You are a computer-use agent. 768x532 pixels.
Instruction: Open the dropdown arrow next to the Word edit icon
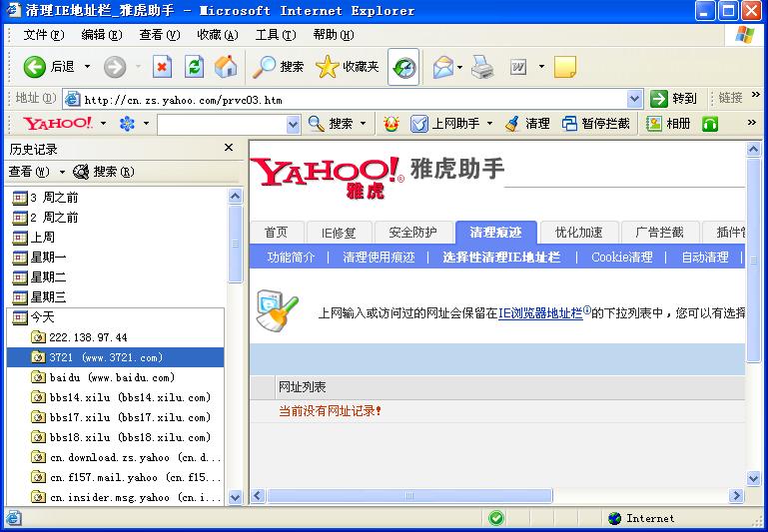541,67
